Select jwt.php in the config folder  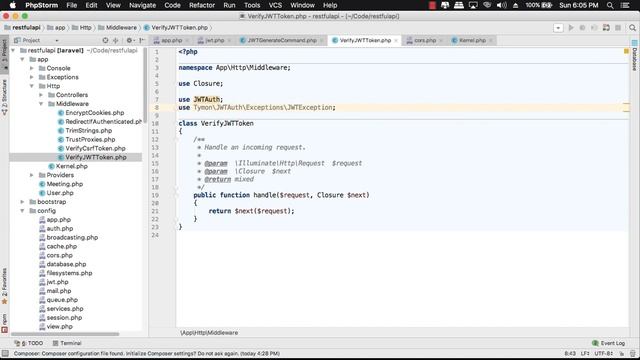click(57, 282)
